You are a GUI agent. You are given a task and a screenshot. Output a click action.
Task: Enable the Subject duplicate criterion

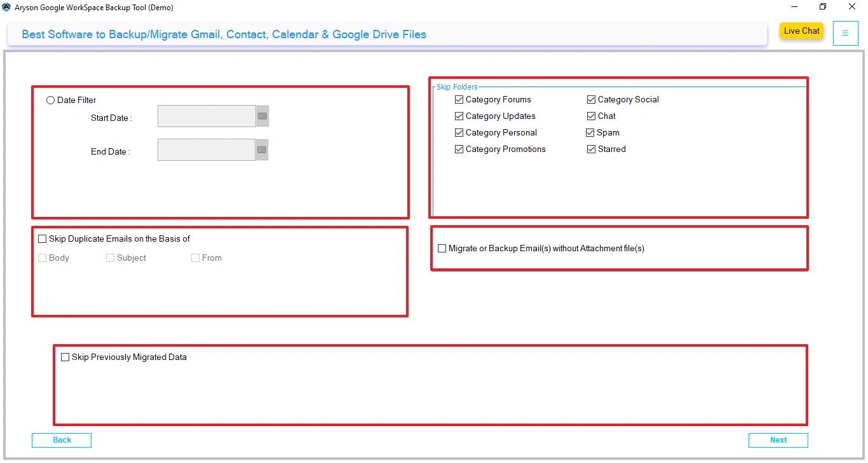click(x=109, y=258)
